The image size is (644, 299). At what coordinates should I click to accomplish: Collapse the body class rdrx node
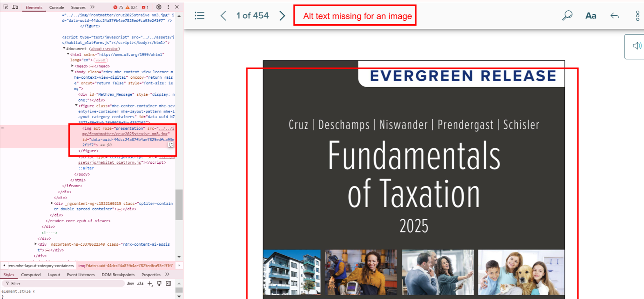click(x=72, y=72)
